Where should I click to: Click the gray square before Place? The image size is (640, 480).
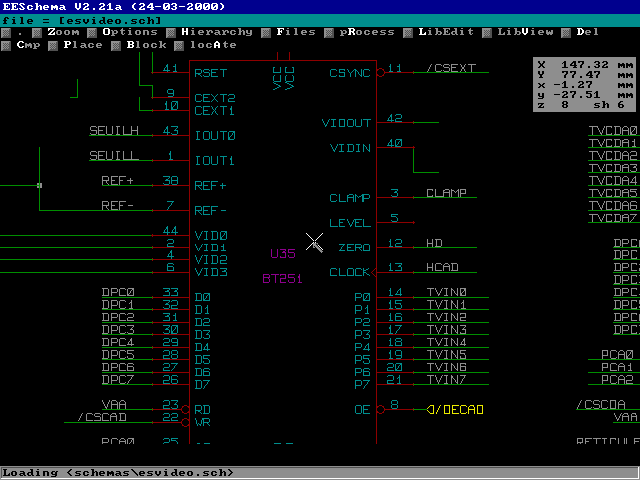53,46
